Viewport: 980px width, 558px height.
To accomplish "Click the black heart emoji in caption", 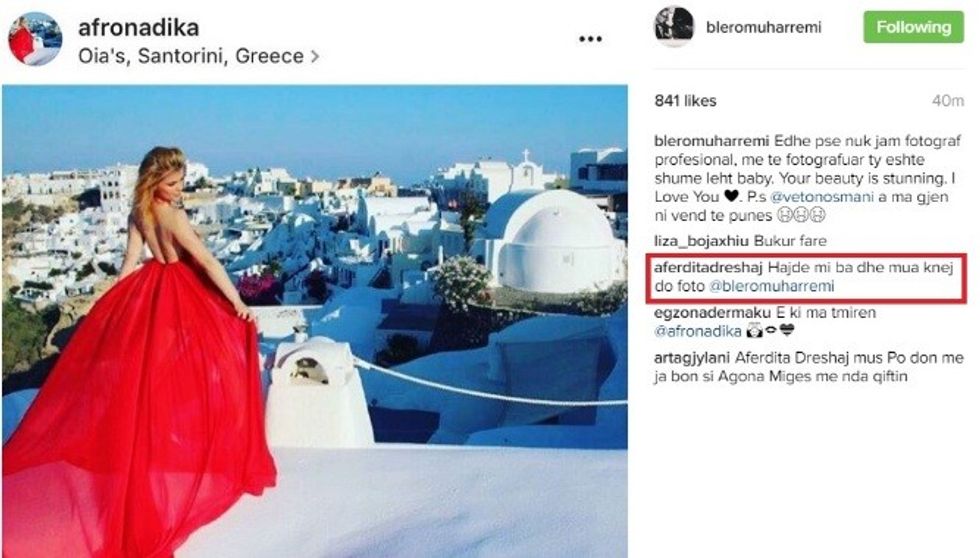I will click(731, 196).
